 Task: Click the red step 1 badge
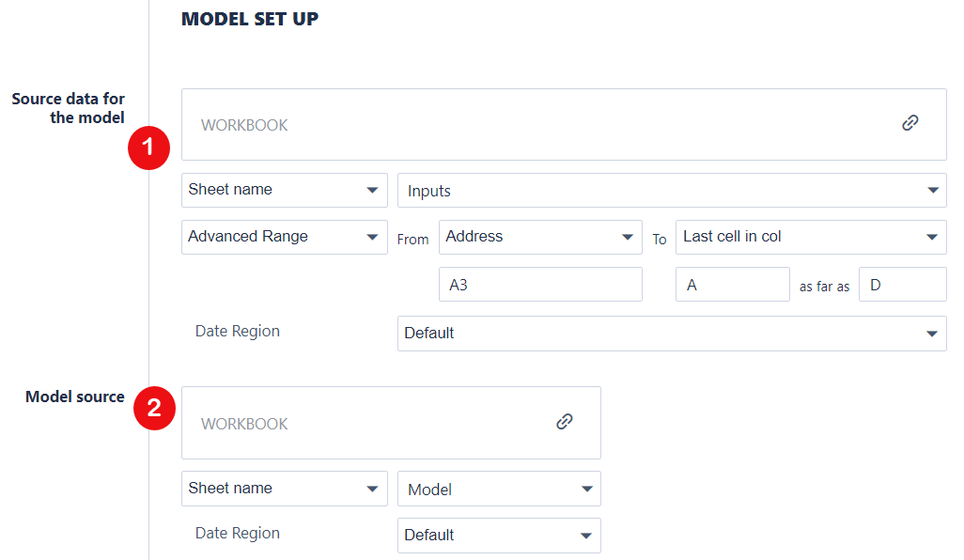[148, 148]
